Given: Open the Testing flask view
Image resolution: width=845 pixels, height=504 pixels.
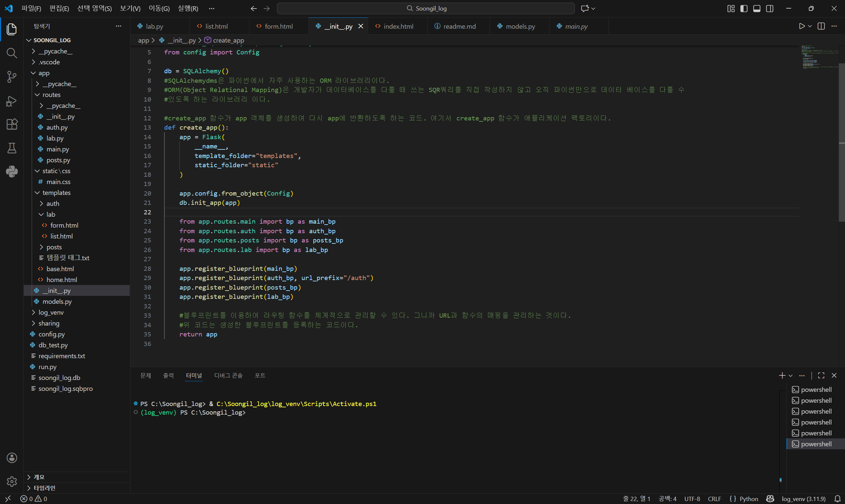Looking at the screenshot, I should [12, 148].
